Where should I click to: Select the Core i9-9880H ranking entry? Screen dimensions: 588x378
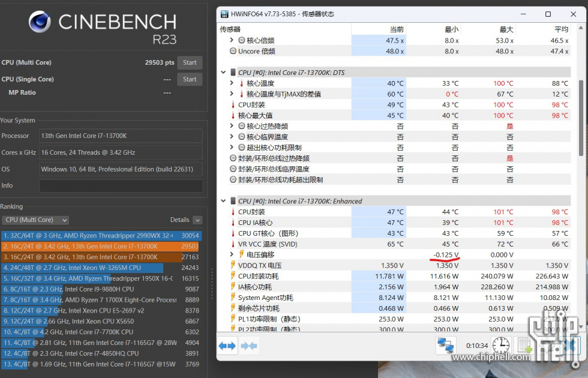(x=101, y=289)
